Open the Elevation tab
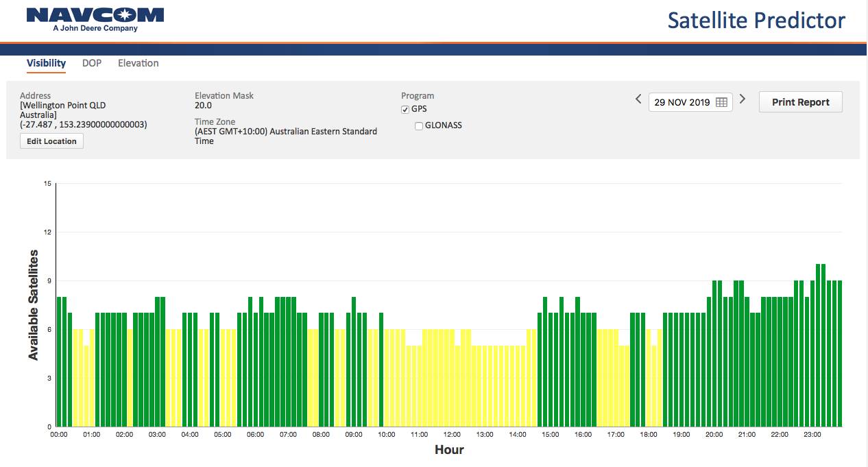 click(138, 63)
